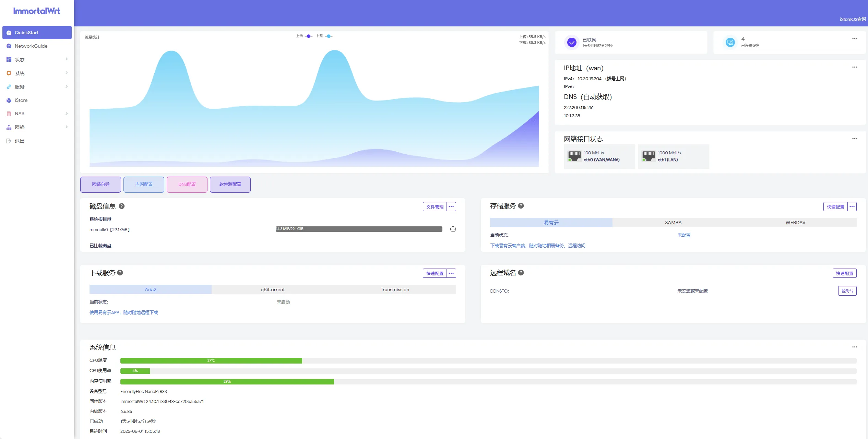This screenshot has height=439, width=868.
Task: Click the DNS配置 button
Action: [187, 185]
